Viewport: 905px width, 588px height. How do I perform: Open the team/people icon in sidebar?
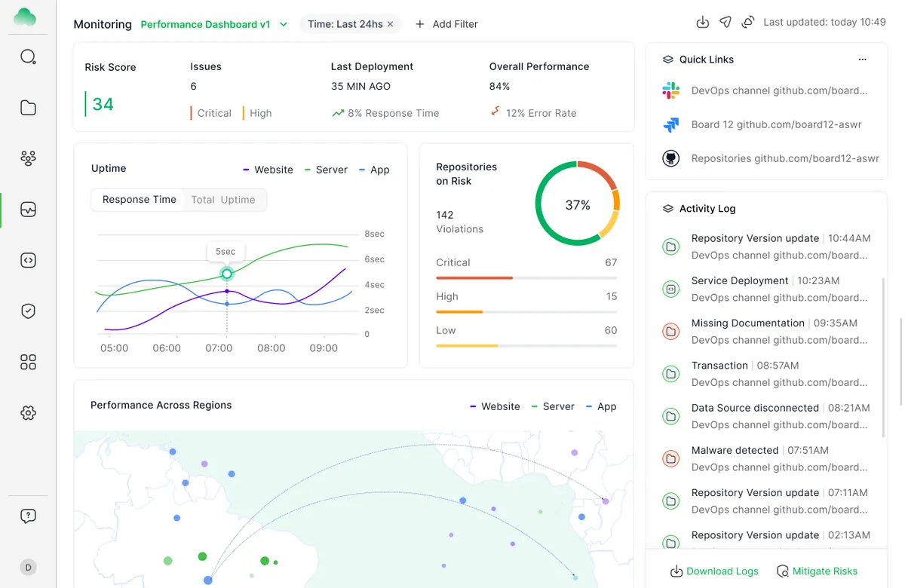[28, 158]
